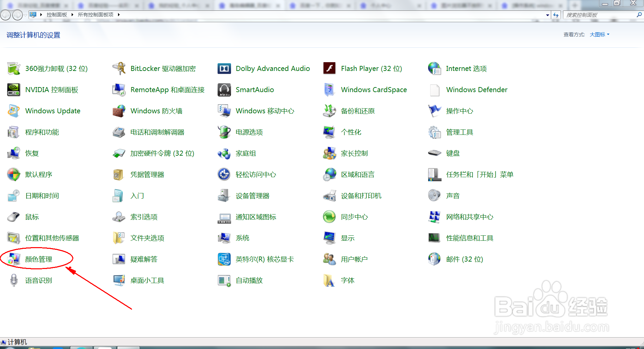This screenshot has width=644, height=349.
Task: Open the 360强力卸载 icon
Action: [x=14, y=69]
